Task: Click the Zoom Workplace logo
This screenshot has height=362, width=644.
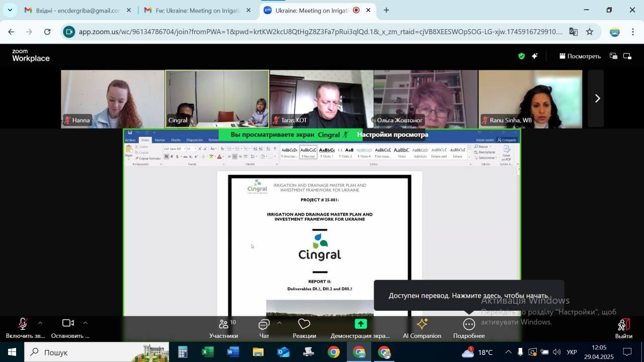Action: (x=31, y=56)
